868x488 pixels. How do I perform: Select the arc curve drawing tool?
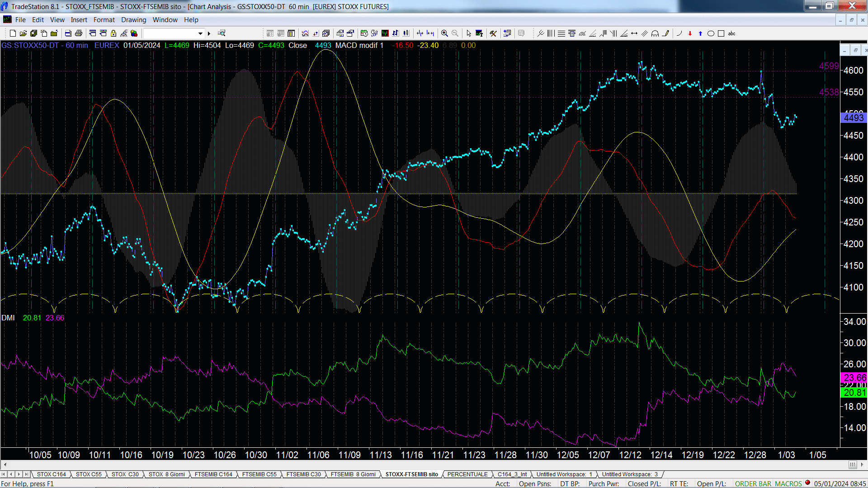click(679, 33)
